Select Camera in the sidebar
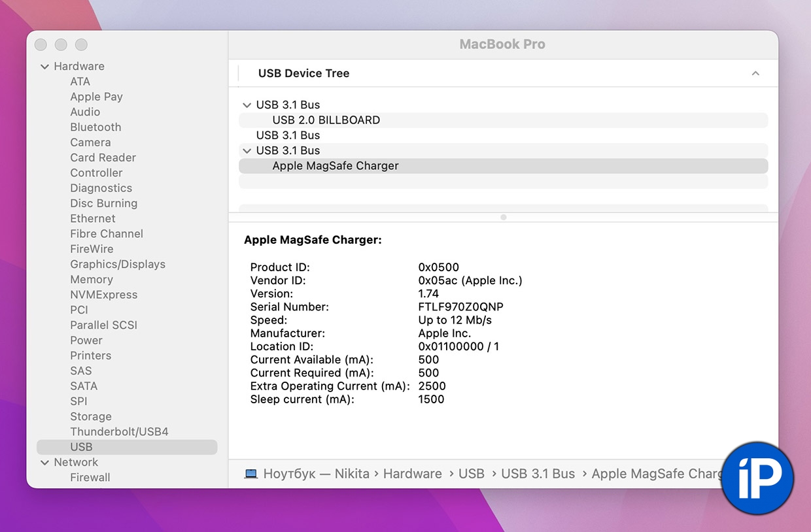811x532 pixels. point(90,142)
